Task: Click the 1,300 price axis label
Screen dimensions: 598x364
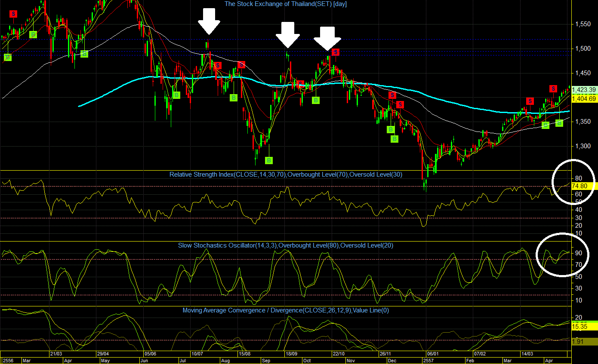Action: 583,147
